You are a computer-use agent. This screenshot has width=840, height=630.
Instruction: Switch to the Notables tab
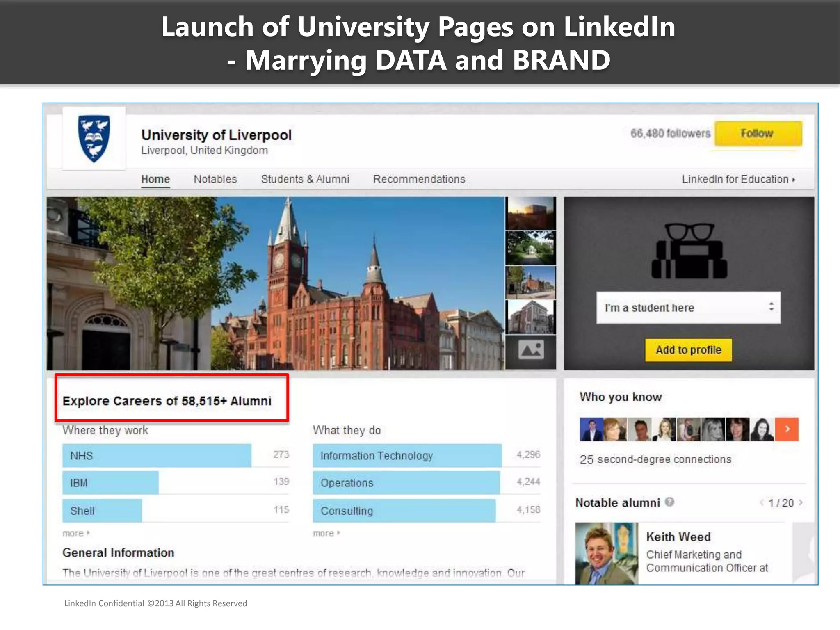click(x=215, y=179)
